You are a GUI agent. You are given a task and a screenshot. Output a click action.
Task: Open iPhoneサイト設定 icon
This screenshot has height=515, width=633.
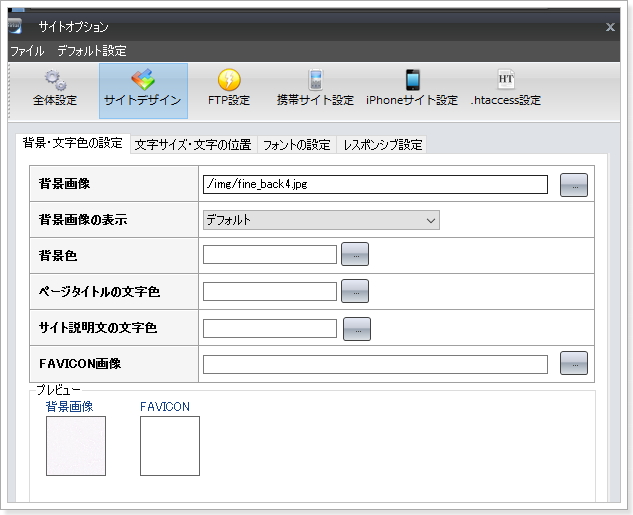[412, 89]
